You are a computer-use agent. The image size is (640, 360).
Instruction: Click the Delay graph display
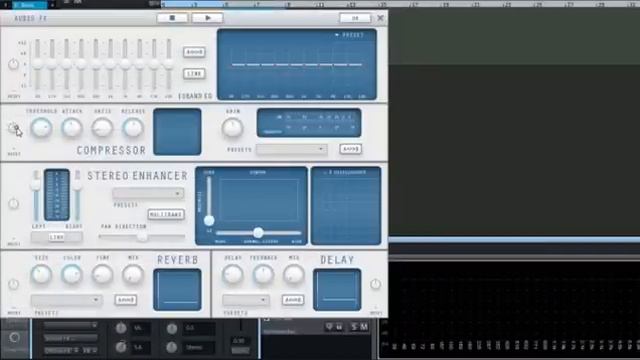(337, 290)
